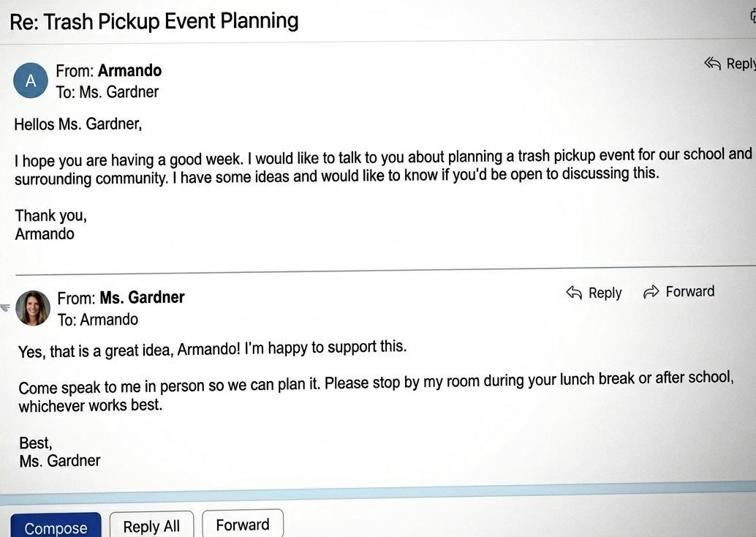Click recipient "Ms. Gardner" in the To line
This screenshot has width=756, height=537.
(x=118, y=92)
